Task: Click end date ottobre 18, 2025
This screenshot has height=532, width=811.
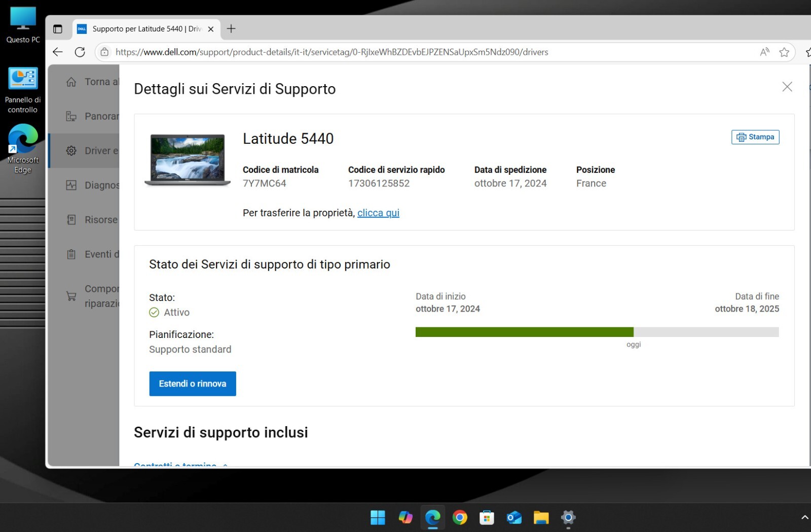Action: coord(747,309)
